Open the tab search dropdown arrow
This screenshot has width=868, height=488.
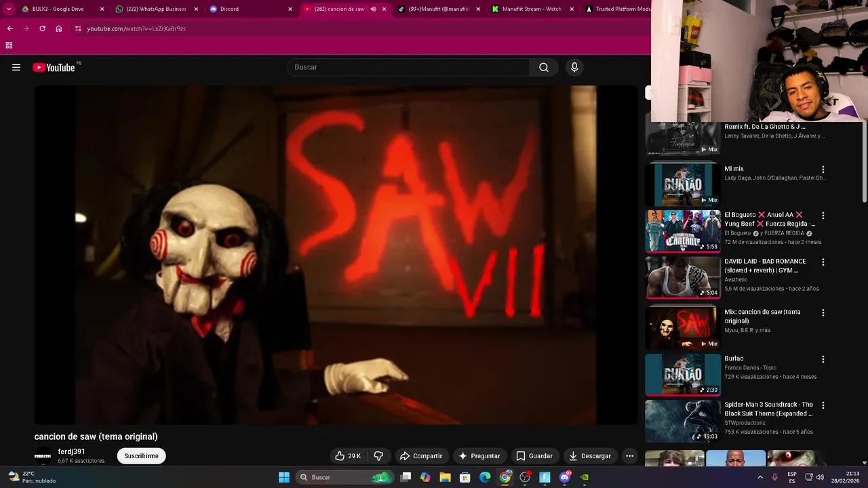(9, 9)
